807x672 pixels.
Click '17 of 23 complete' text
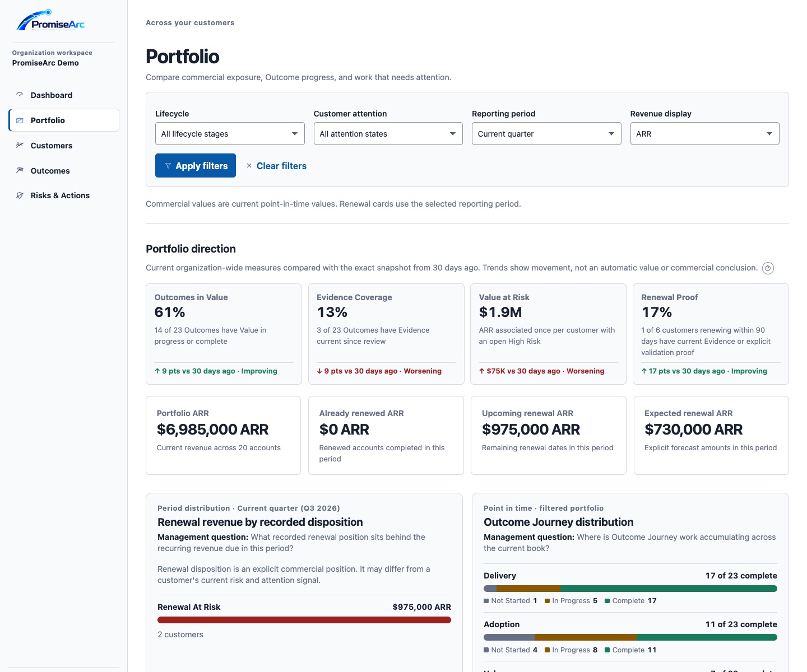point(741,576)
